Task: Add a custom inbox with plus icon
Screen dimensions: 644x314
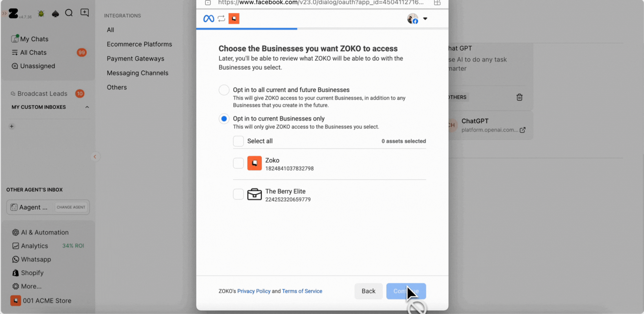Action: click(12, 126)
